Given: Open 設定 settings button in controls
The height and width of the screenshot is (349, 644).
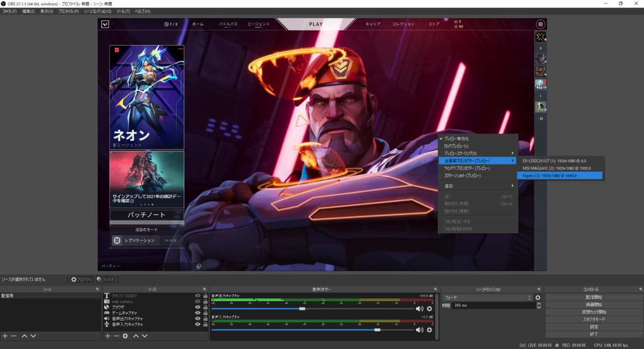Looking at the screenshot, I should tap(594, 326).
